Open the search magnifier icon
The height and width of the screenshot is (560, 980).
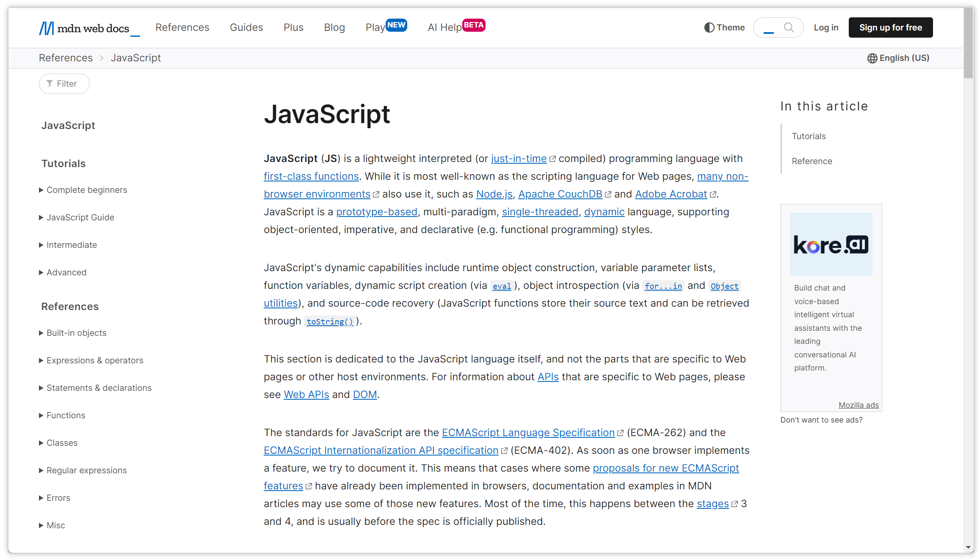(x=788, y=27)
